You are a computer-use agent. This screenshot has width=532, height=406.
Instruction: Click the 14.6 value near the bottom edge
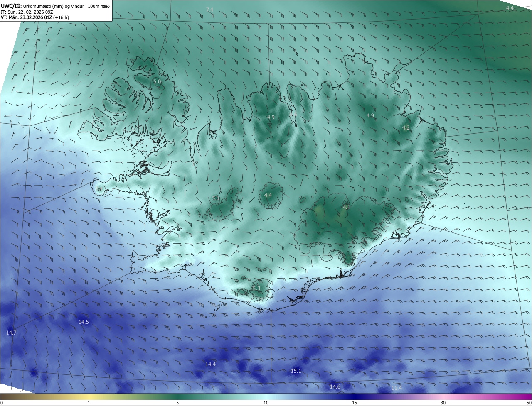coord(335,386)
